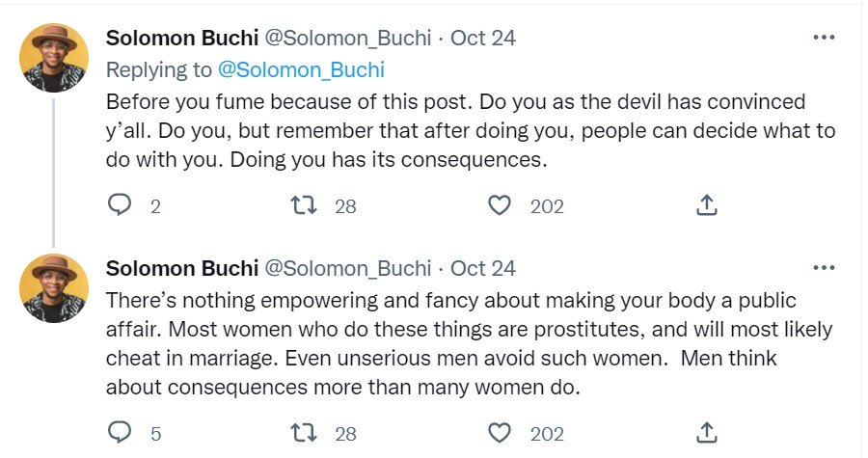868x458 pixels.
Task: Open the first tweet's Oct 24 timestamp
Action: pos(483,39)
